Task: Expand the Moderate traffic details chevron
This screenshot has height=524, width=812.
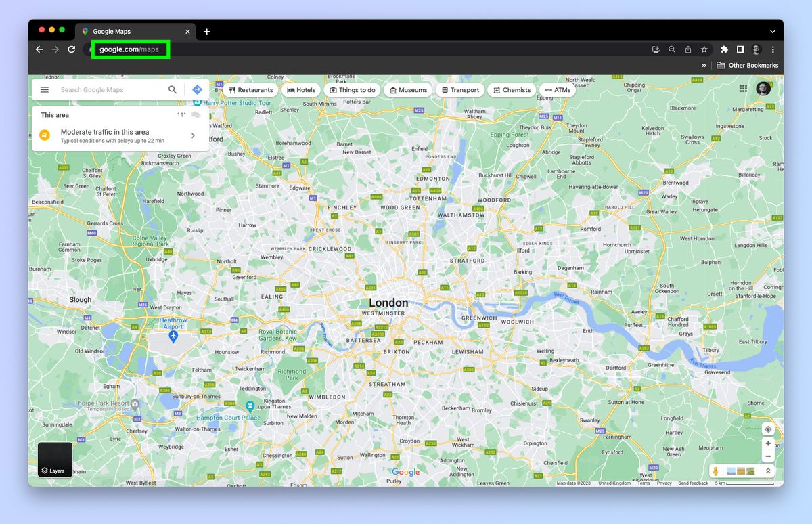Action: click(x=193, y=135)
